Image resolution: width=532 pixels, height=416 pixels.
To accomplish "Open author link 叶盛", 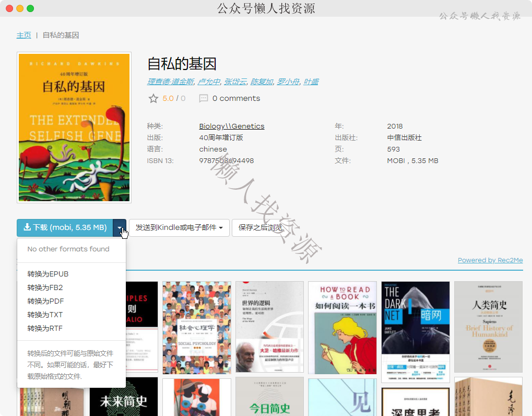I will (311, 82).
